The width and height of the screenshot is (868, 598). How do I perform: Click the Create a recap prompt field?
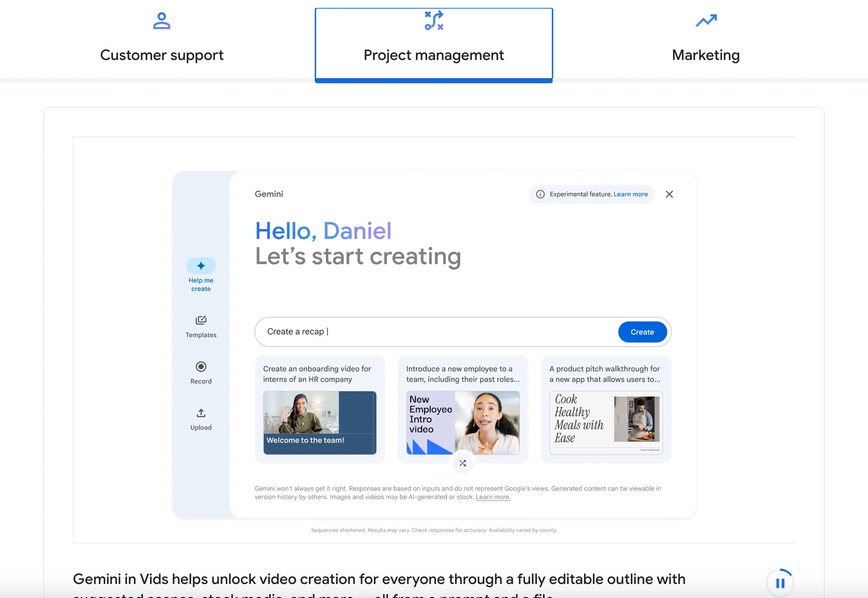pyautogui.click(x=434, y=332)
